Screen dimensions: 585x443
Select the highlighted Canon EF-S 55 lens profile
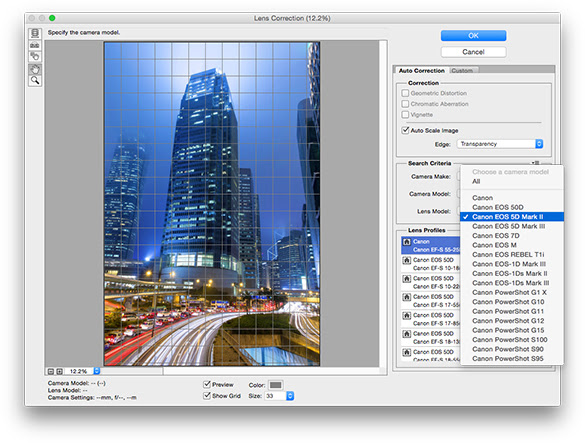click(431, 246)
